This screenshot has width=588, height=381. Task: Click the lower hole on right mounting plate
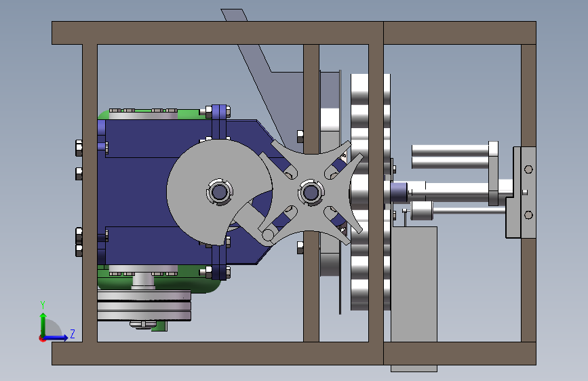(x=528, y=215)
